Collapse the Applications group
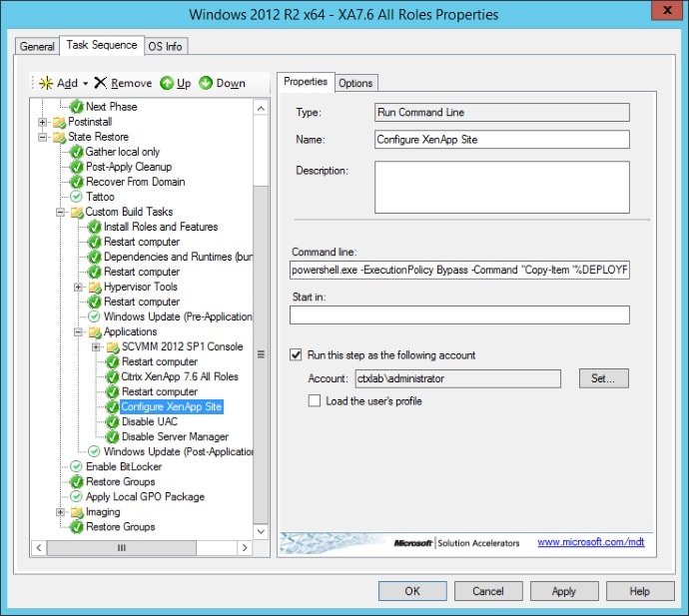The height and width of the screenshot is (616, 689). (x=78, y=332)
